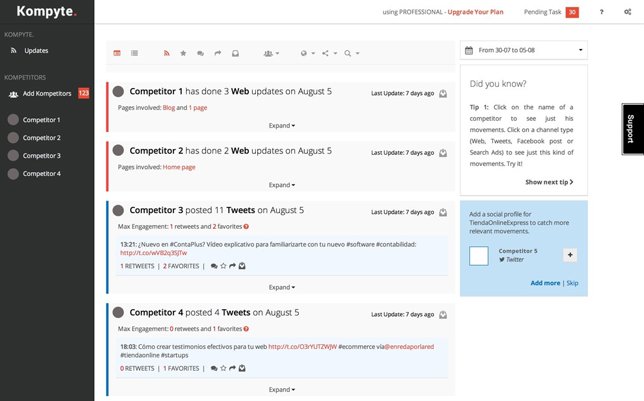Viewport: 644px width, 401px height.
Task: Click Max Engagement help icon on Competitor 4
Action: point(246,329)
